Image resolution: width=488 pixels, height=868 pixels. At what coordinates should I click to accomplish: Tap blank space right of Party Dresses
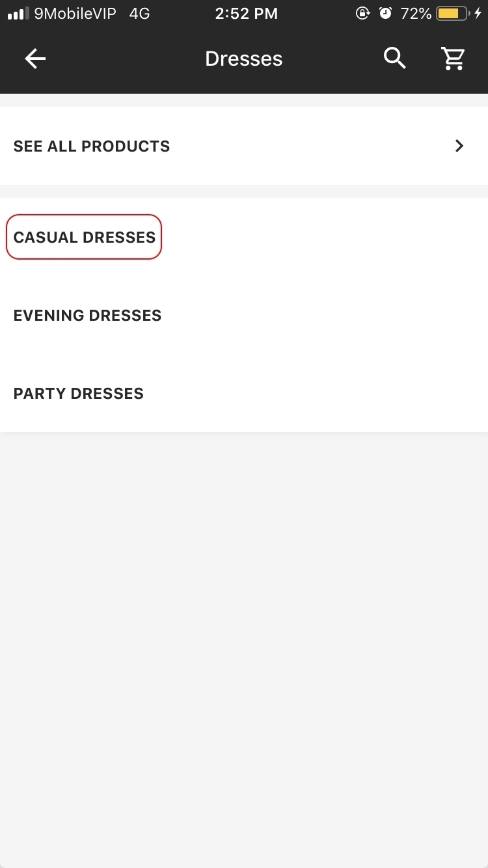click(x=316, y=394)
